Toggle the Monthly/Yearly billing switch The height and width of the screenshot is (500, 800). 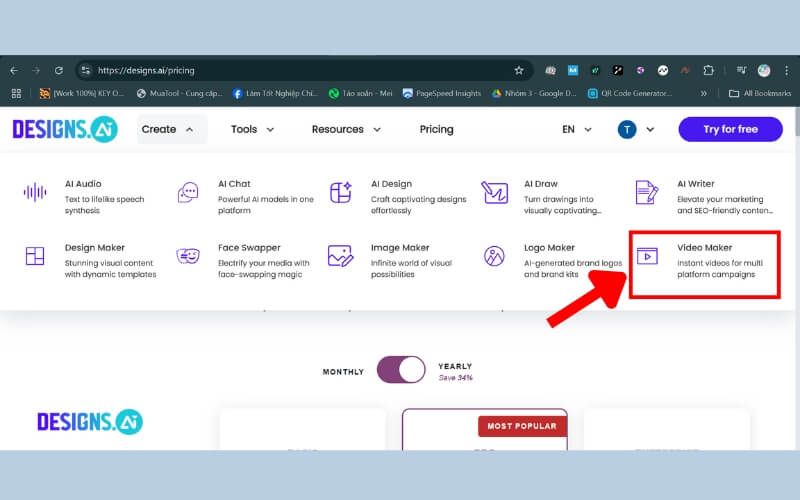point(401,370)
